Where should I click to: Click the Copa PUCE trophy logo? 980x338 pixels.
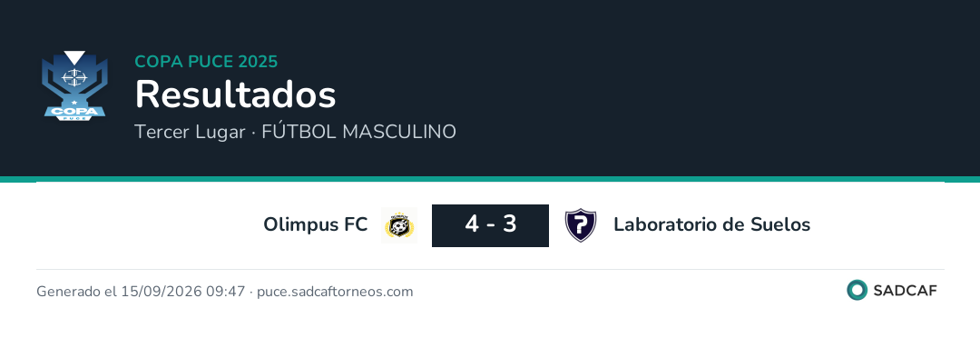74,86
